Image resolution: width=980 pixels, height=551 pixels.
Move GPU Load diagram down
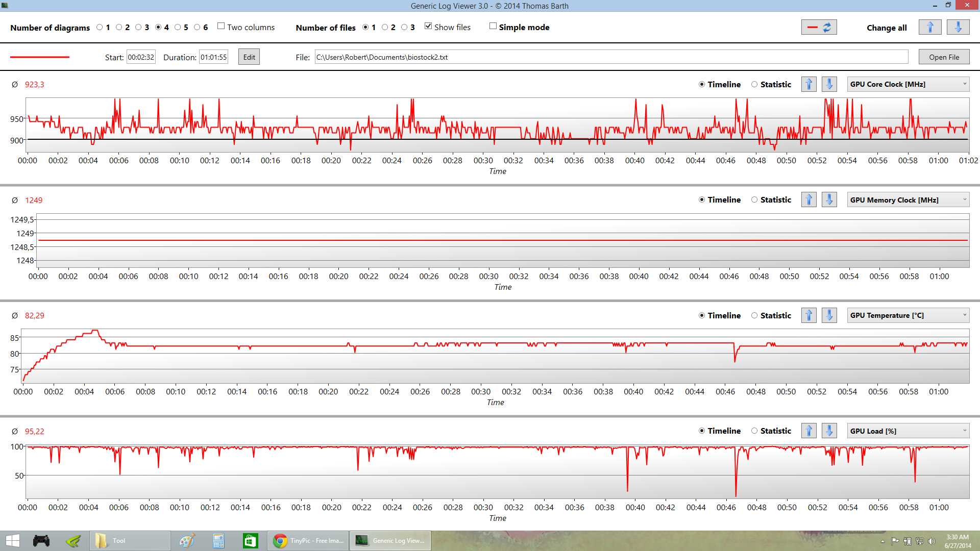coord(829,431)
